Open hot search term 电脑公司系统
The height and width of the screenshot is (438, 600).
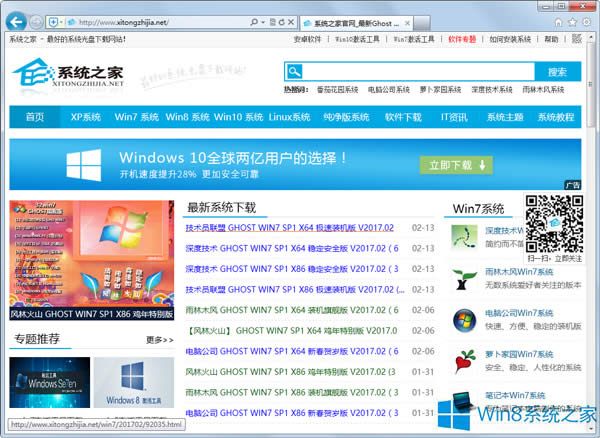click(389, 90)
